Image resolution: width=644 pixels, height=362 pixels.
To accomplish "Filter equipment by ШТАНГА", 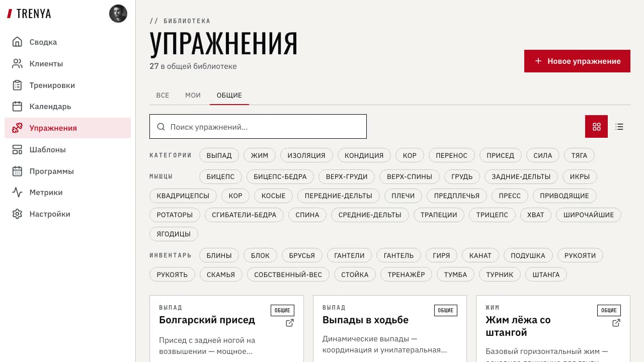I will (x=546, y=275).
